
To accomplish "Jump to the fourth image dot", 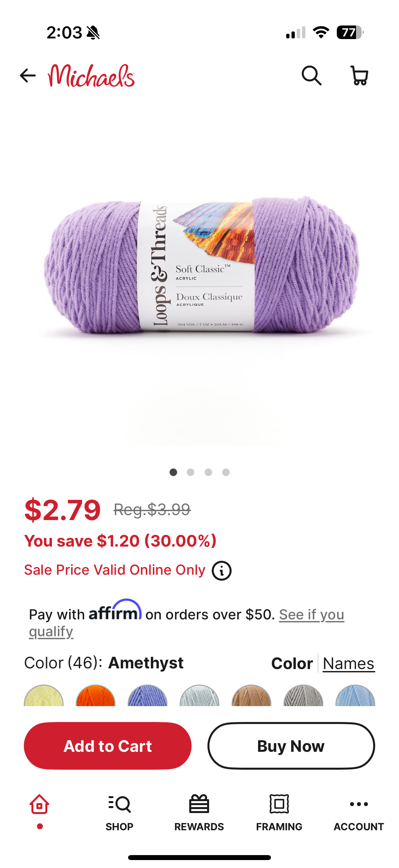I will point(226,472).
